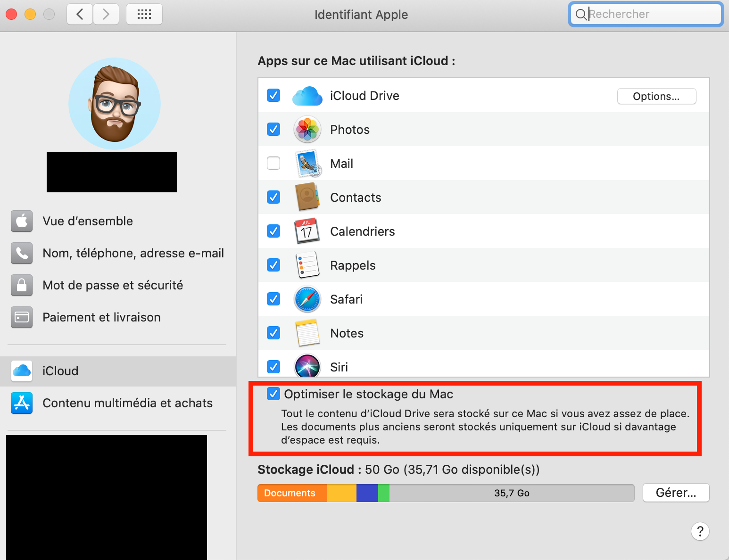Screen dimensions: 729x560
Task: Click the yellow storage bar segment
Action: [342, 493]
